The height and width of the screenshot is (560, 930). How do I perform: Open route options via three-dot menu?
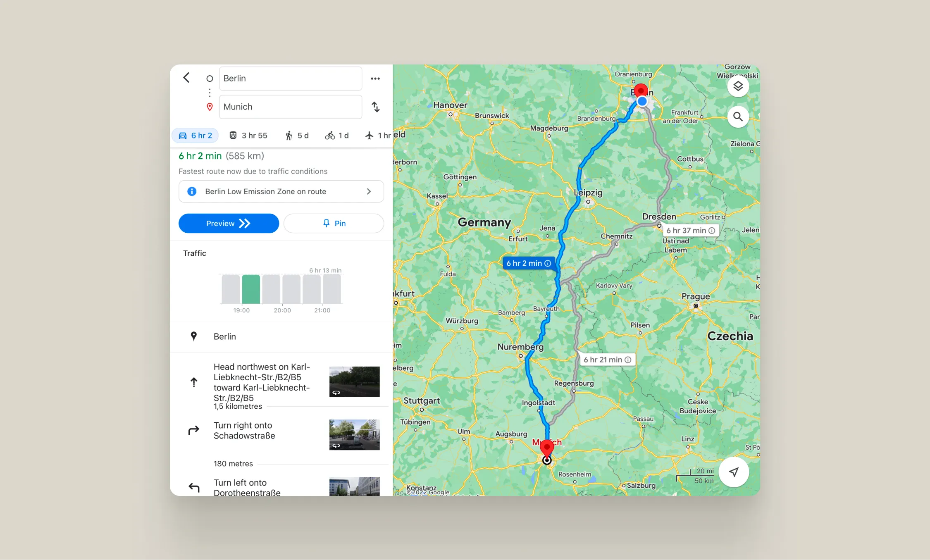pos(375,78)
